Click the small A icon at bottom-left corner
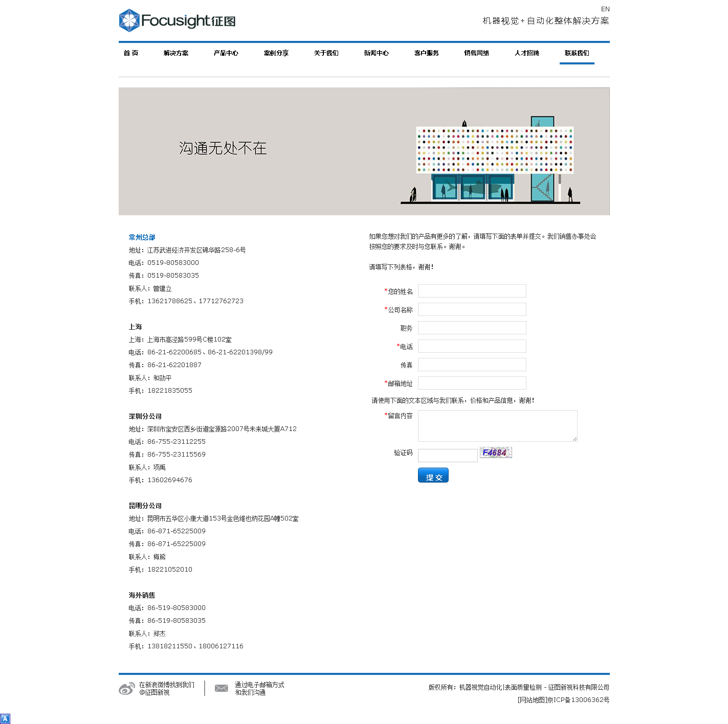728x724 pixels. (x=5, y=718)
